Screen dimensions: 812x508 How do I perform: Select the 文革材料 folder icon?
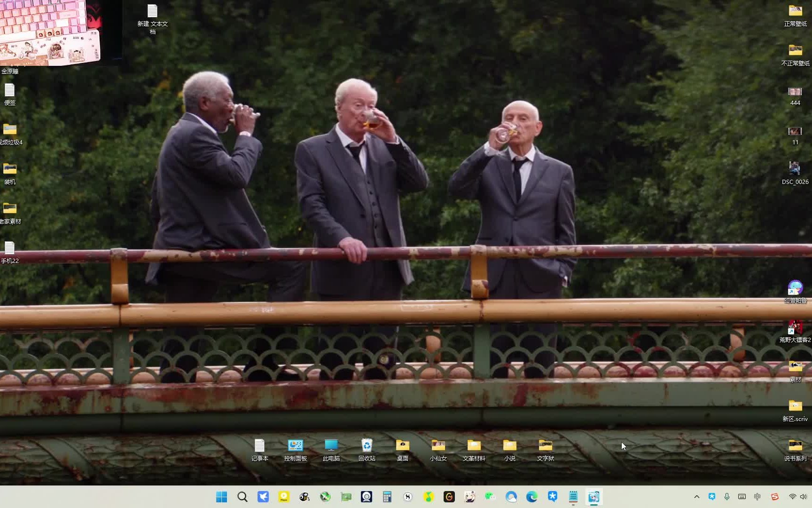474,450
